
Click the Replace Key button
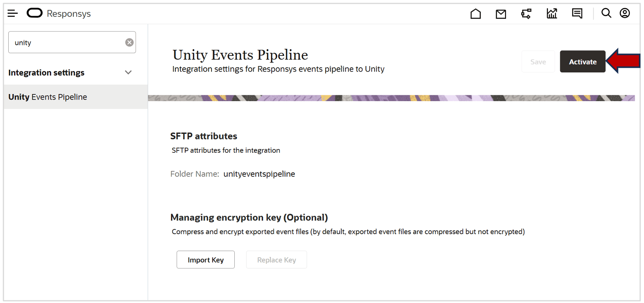(x=276, y=260)
